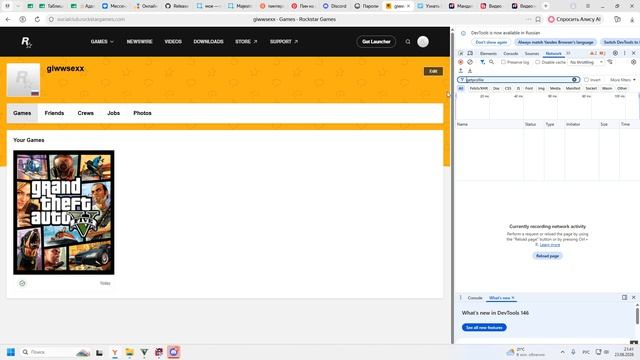640x360 pixels.
Task: Stop recording network log red button
Action: 461,62
